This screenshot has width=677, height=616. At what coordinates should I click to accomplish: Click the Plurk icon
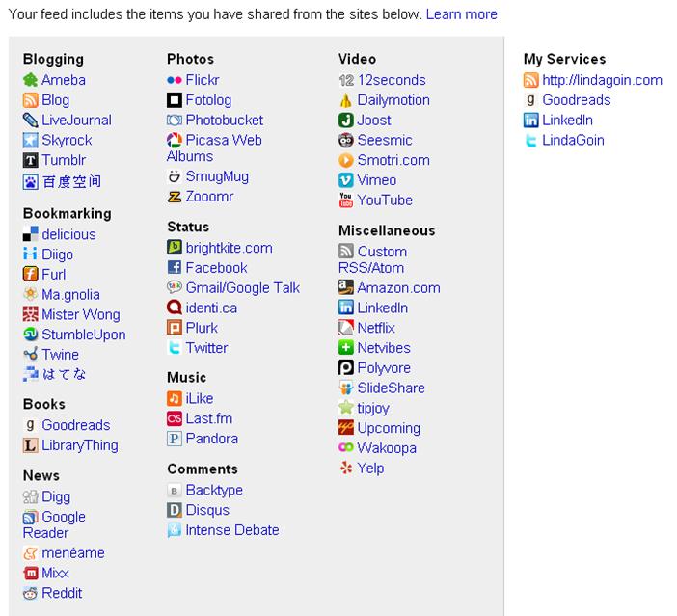(x=174, y=328)
